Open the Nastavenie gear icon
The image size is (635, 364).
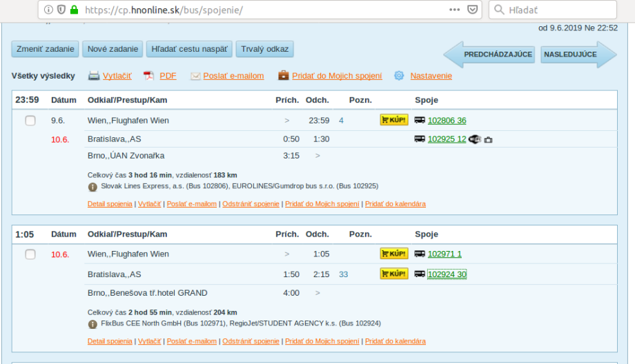pos(399,76)
